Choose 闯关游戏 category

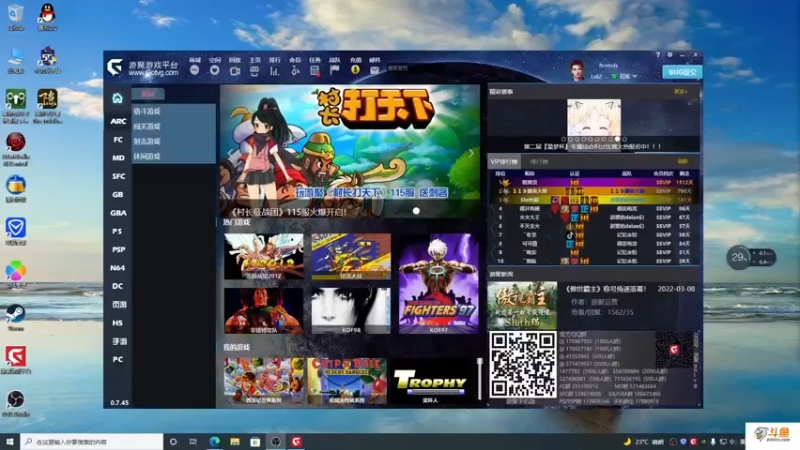[x=147, y=126]
